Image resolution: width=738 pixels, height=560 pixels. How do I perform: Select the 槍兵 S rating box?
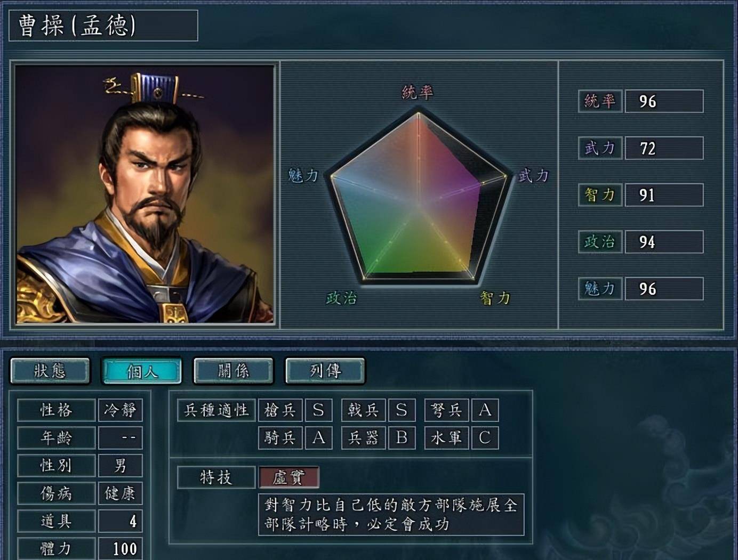(x=318, y=410)
